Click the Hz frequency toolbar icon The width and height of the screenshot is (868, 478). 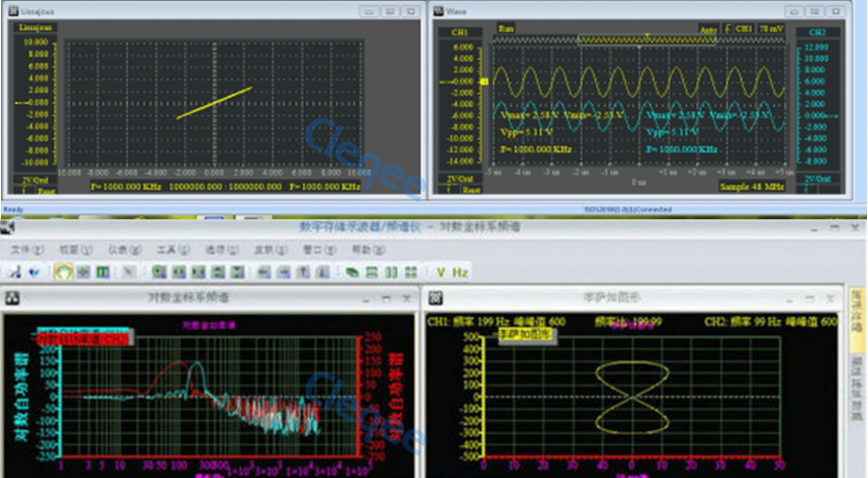[460, 271]
